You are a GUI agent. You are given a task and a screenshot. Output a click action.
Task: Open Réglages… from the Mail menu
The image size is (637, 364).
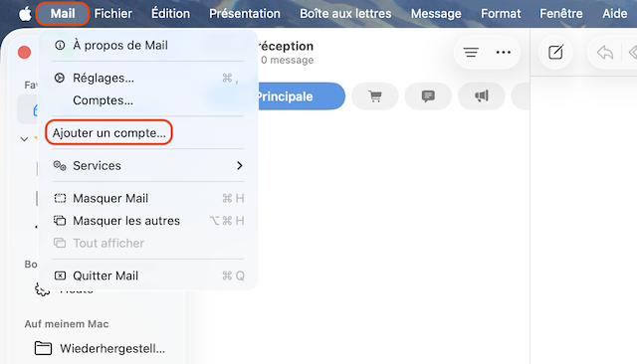(x=148, y=78)
